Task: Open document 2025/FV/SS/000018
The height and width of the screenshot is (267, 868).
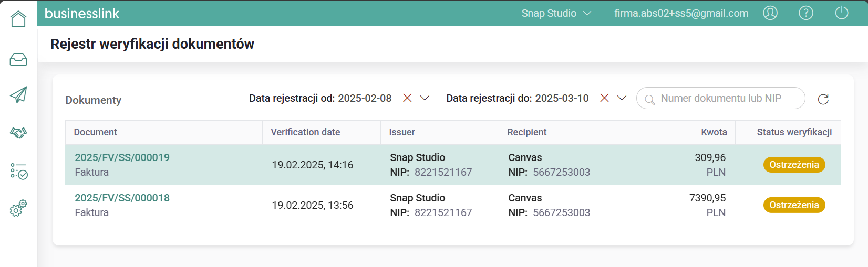Action: tap(122, 198)
